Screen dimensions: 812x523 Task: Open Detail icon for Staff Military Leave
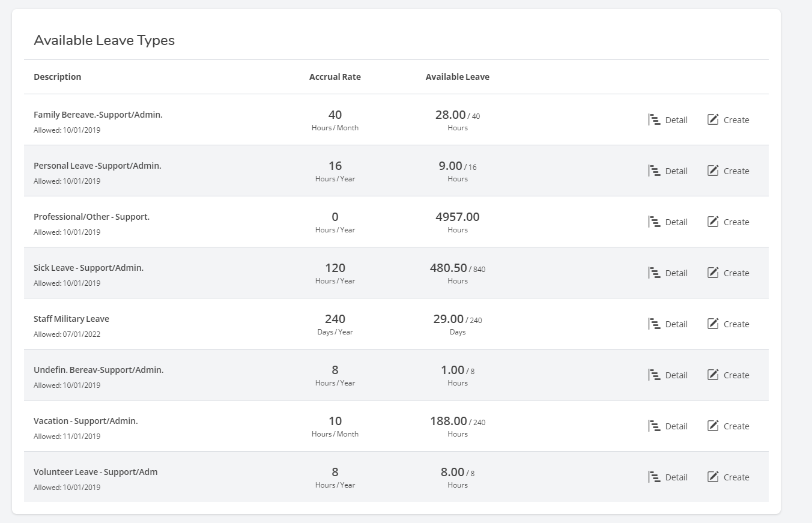(654, 324)
